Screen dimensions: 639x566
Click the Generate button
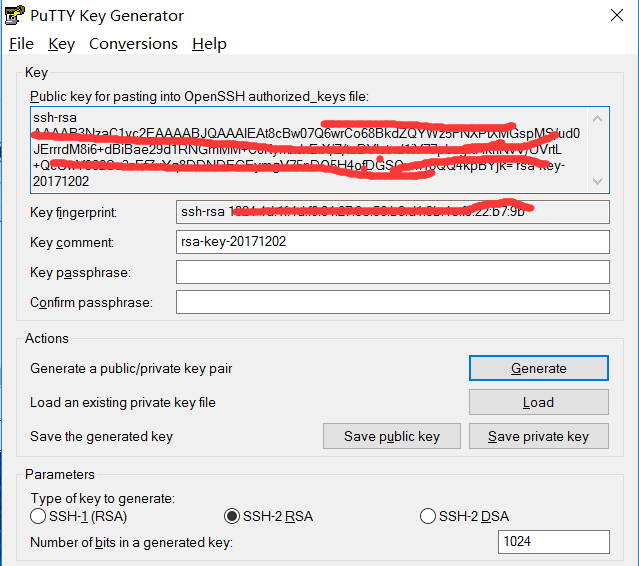coord(538,368)
